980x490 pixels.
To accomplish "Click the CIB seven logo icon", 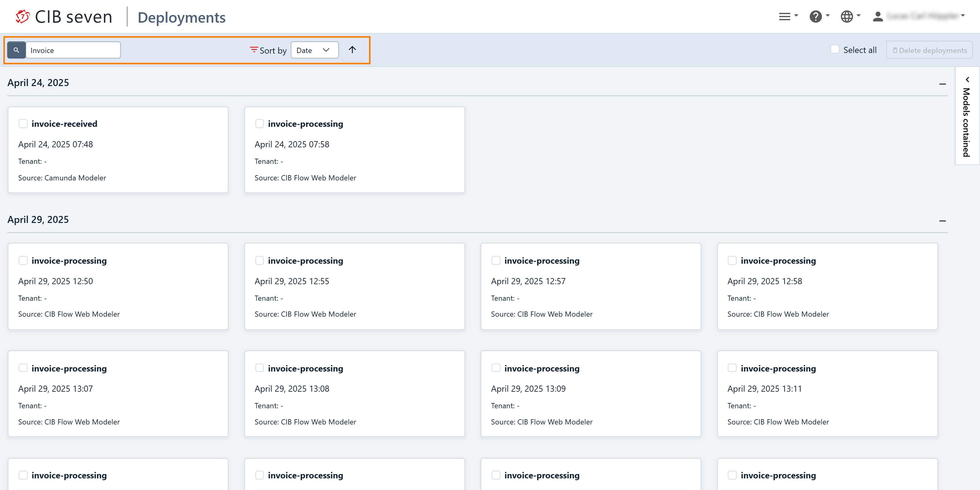I will click(x=22, y=17).
